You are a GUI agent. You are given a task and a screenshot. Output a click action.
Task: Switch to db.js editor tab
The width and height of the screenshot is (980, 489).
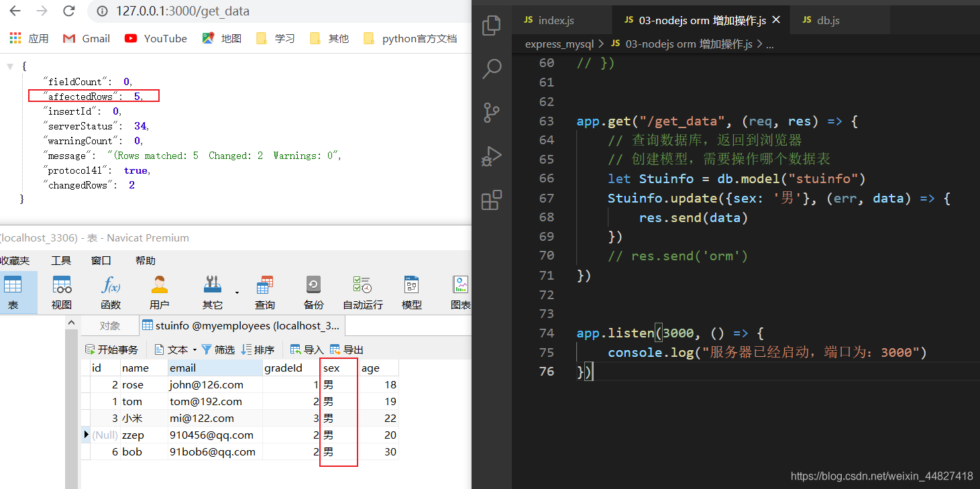[821, 20]
